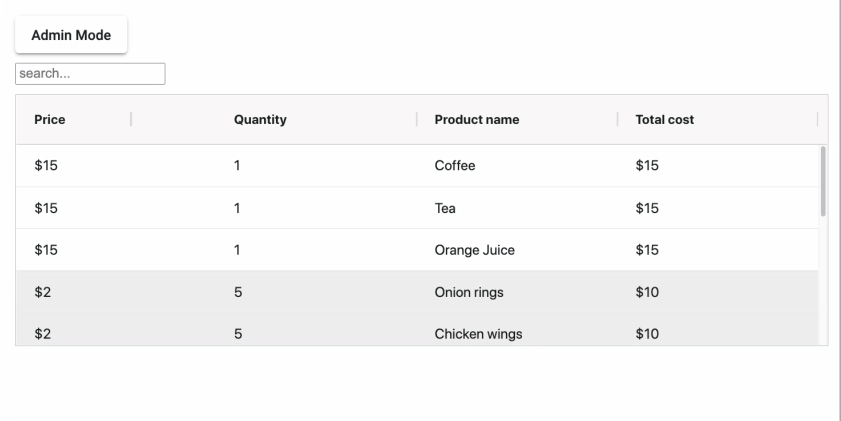Screen dimensions: 841x421
Task: Click the quantity cell in Tea row
Action: point(237,208)
